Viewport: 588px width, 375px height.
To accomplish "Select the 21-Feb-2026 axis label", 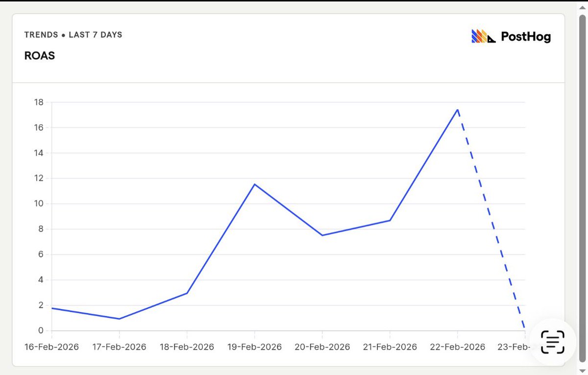I will click(390, 347).
